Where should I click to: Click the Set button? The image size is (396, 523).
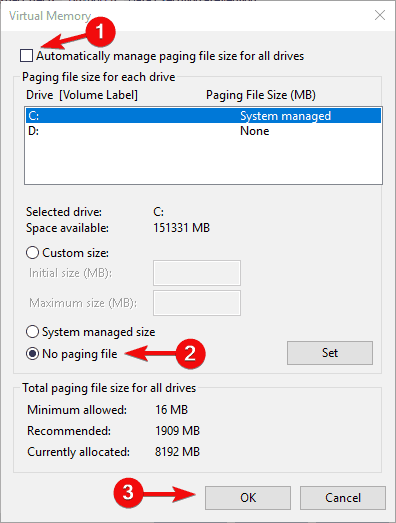[330, 353]
